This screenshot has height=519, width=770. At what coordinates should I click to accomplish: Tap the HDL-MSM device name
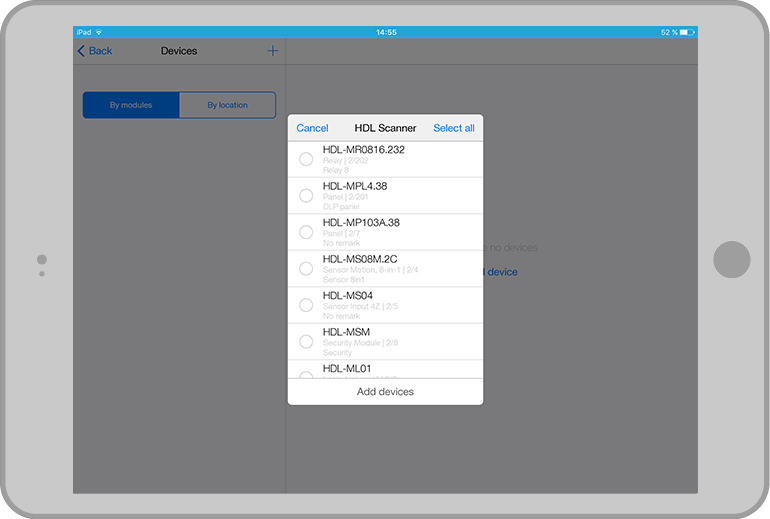click(x=346, y=332)
